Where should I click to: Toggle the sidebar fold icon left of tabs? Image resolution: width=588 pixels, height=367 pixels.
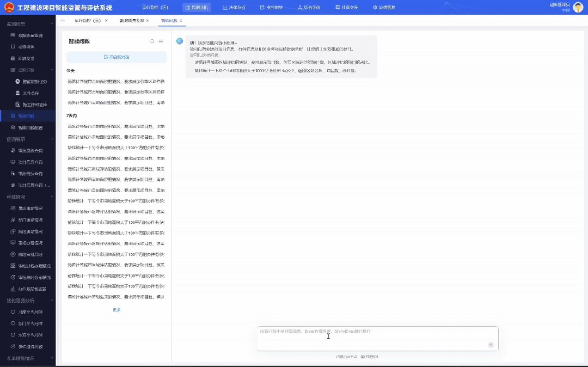pyautogui.click(x=63, y=21)
